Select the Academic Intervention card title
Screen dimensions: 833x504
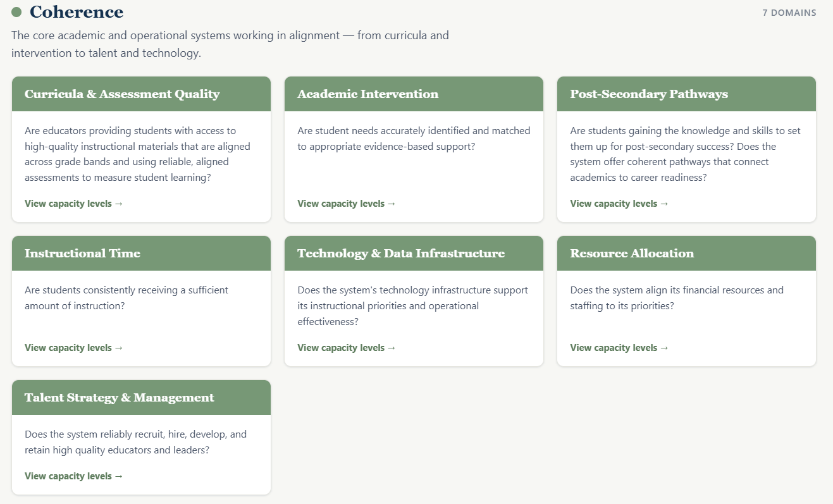point(367,94)
